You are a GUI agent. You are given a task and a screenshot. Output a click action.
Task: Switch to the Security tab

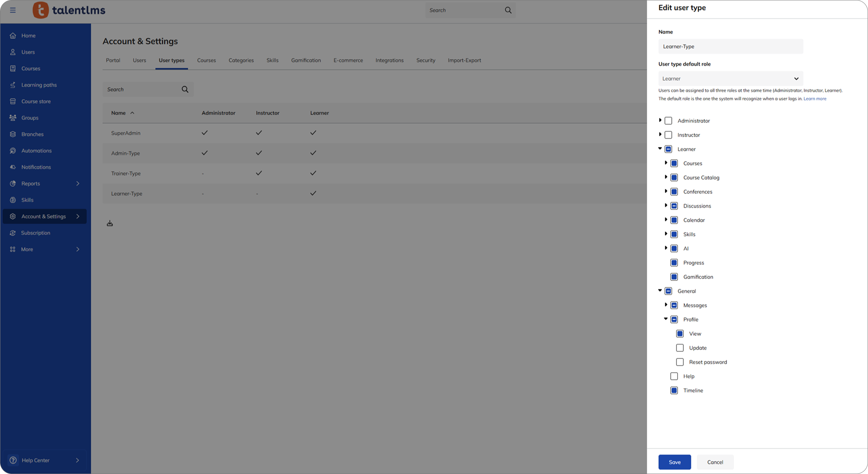pos(426,60)
